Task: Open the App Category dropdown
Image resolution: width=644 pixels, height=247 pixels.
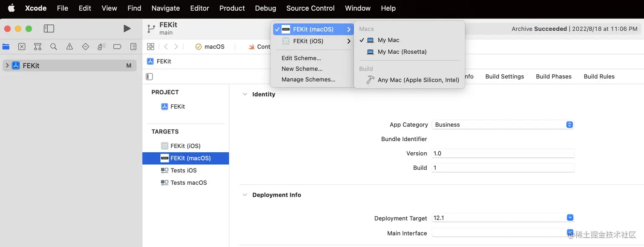Action: 503,125
